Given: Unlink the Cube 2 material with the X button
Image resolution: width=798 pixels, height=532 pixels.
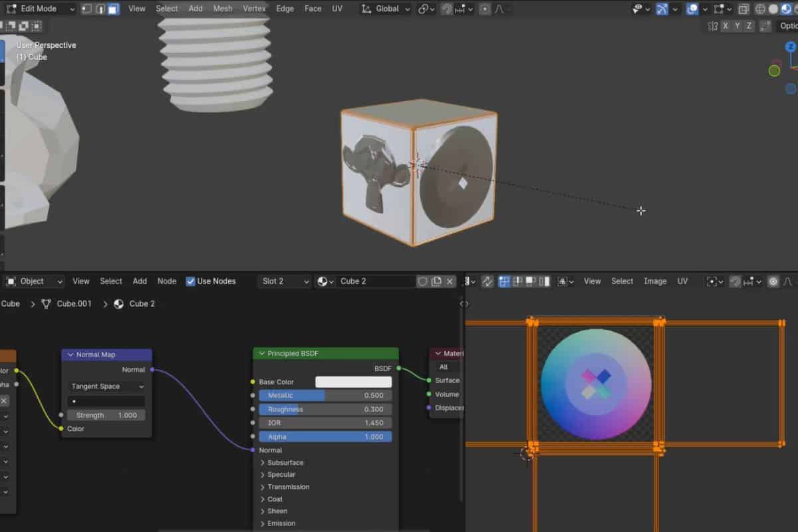Looking at the screenshot, I should pyautogui.click(x=450, y=281).
